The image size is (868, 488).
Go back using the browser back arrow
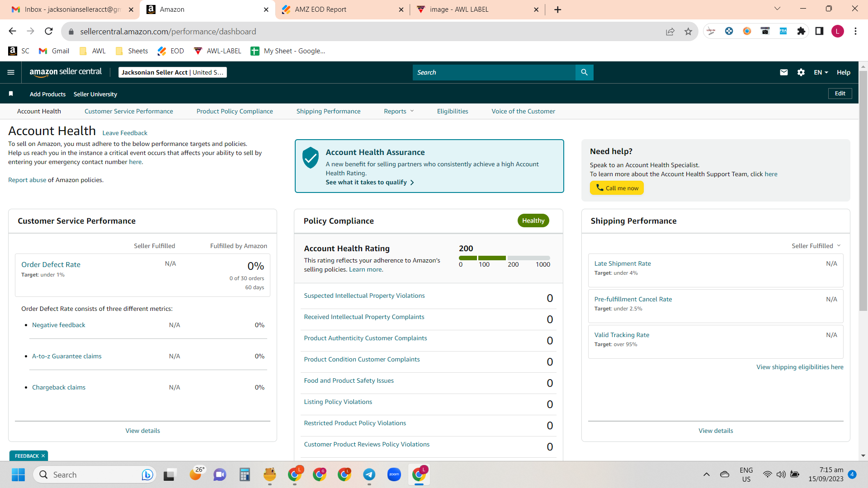[x=12, y=31]
